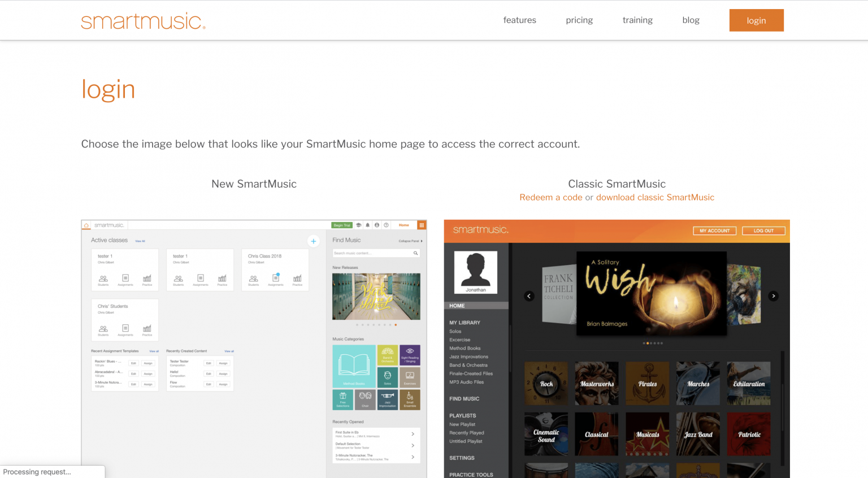Click Students icon in Chris' Students card
This screenshot has width=868, height=478.
(x=103, y=329)
